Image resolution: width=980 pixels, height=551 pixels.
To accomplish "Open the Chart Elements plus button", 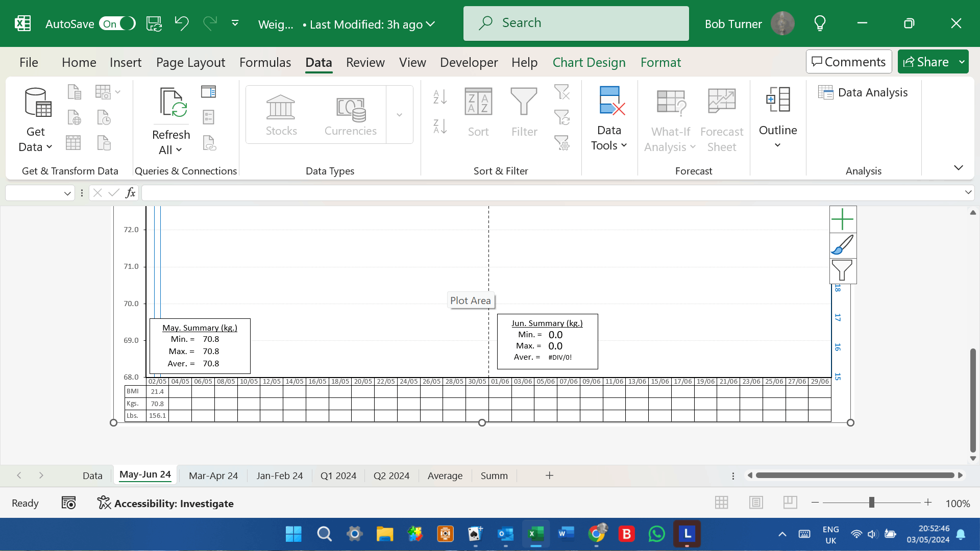I will (842, 219).
